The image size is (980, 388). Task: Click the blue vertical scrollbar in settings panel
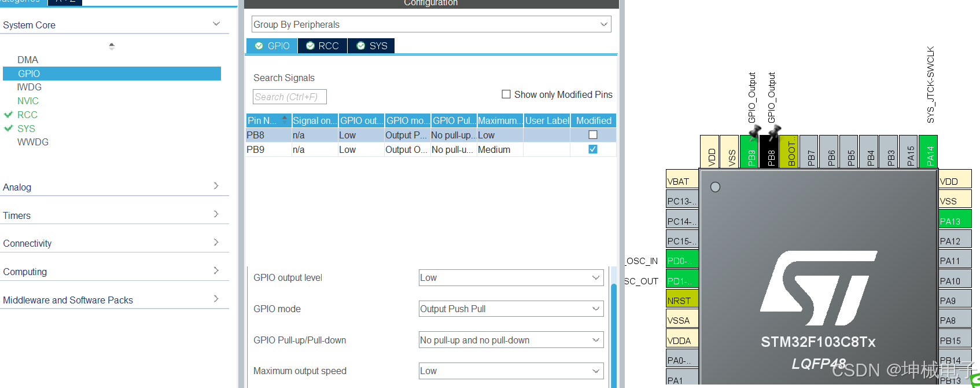[x=614, y=335]
